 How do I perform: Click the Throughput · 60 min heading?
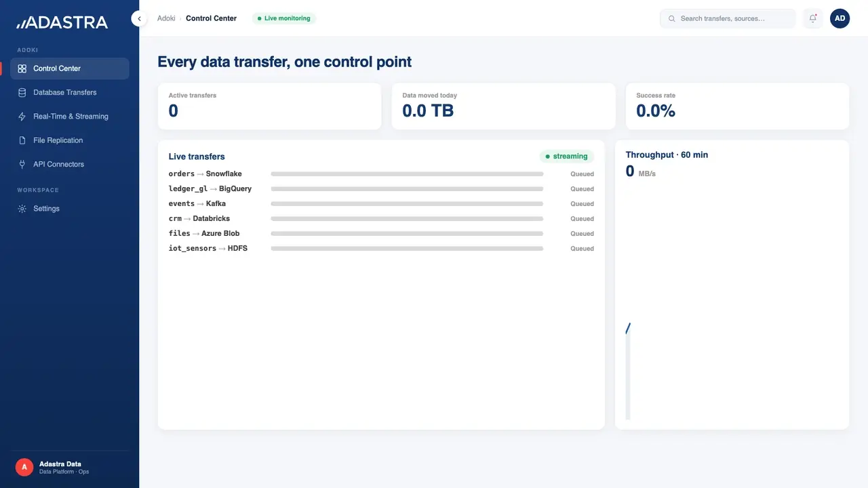[667, 155]
